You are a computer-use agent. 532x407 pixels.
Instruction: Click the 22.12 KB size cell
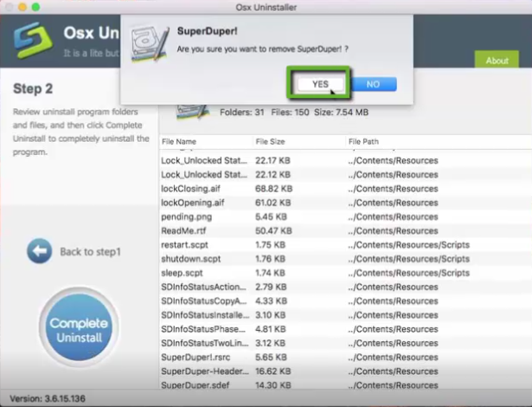click(x=272, y=175)
